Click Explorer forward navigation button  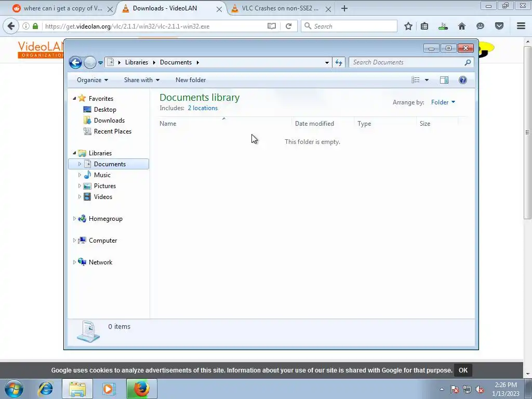click(x=90, y=62)
